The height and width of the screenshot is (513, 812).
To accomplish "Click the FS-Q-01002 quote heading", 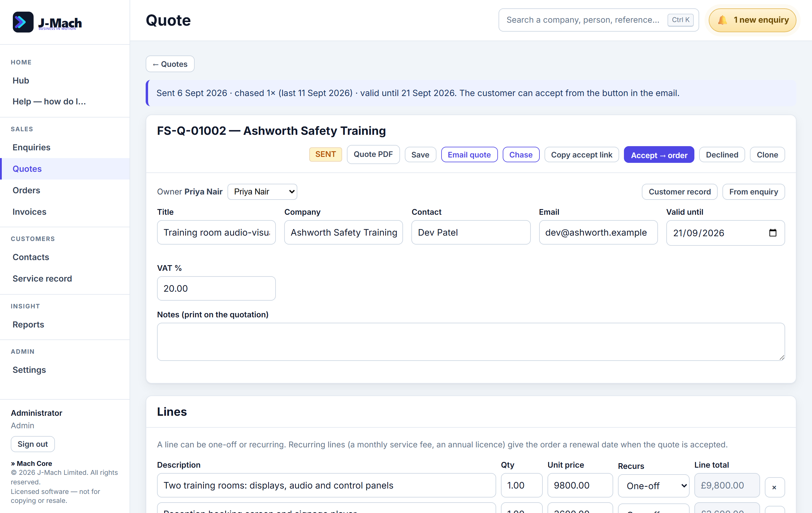I will tap(271, 131).
